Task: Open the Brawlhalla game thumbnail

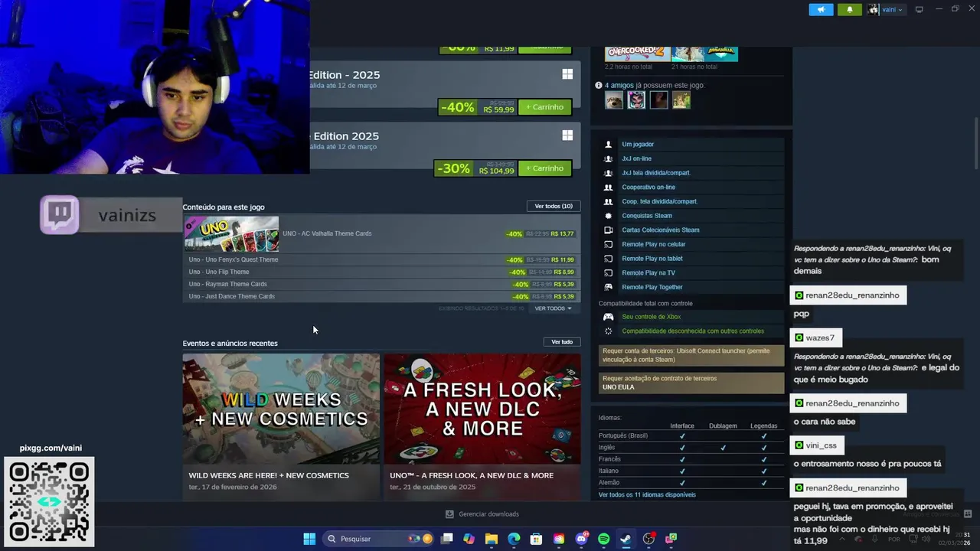Action: click(x=705, y=54)
